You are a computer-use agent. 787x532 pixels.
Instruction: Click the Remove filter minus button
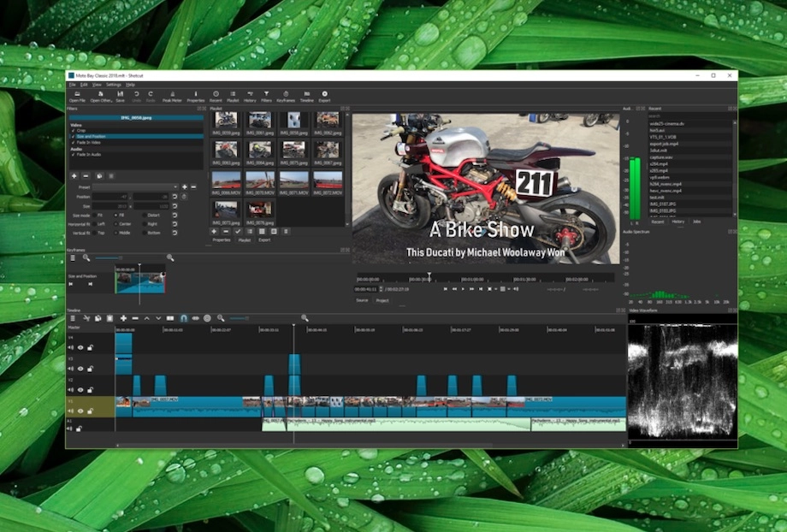pos(85,175)
